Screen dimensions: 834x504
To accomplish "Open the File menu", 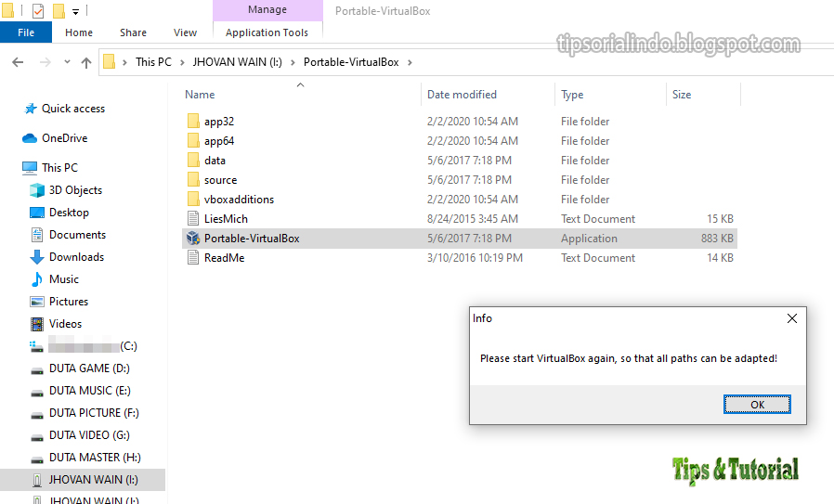I will (x=26, y=32).
